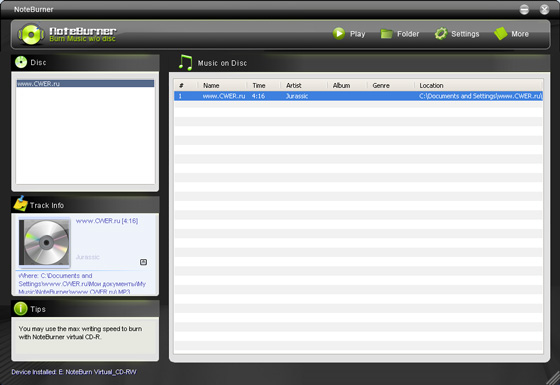
Task: Click the Folder text label
Action: tap(408, 34)
